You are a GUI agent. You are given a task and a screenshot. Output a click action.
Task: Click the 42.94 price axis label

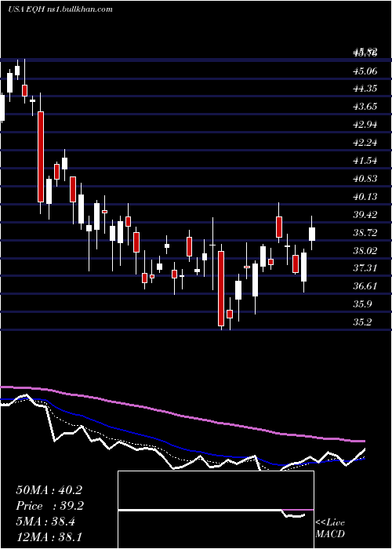pyautogui.click(x=365, y=125)
